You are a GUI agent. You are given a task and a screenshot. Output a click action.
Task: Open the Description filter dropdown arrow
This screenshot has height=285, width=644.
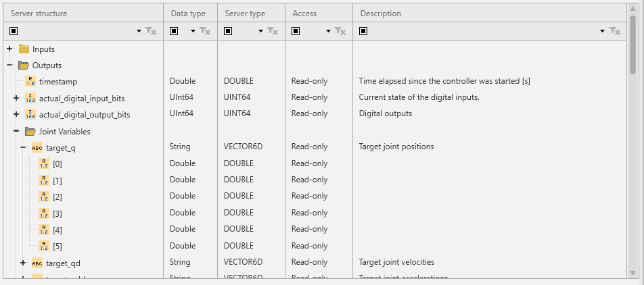point(602,31)
